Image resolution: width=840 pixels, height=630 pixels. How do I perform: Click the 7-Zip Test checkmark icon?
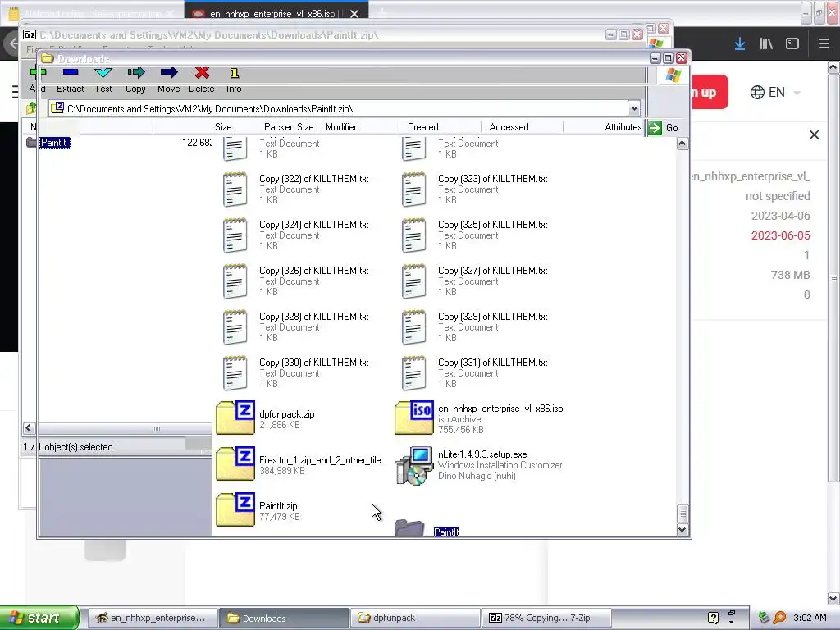click(103, 72)
